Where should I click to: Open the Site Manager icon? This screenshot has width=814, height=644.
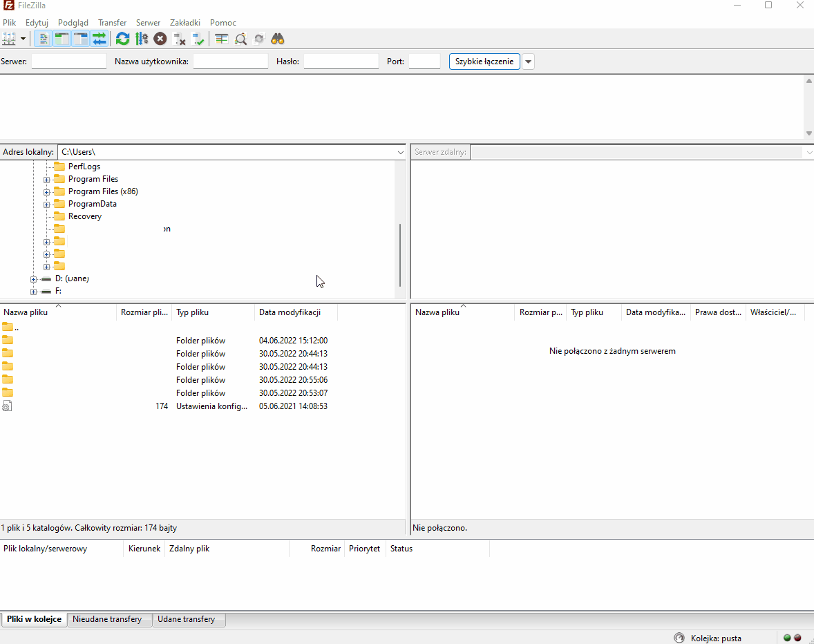(x=9, y=39)
